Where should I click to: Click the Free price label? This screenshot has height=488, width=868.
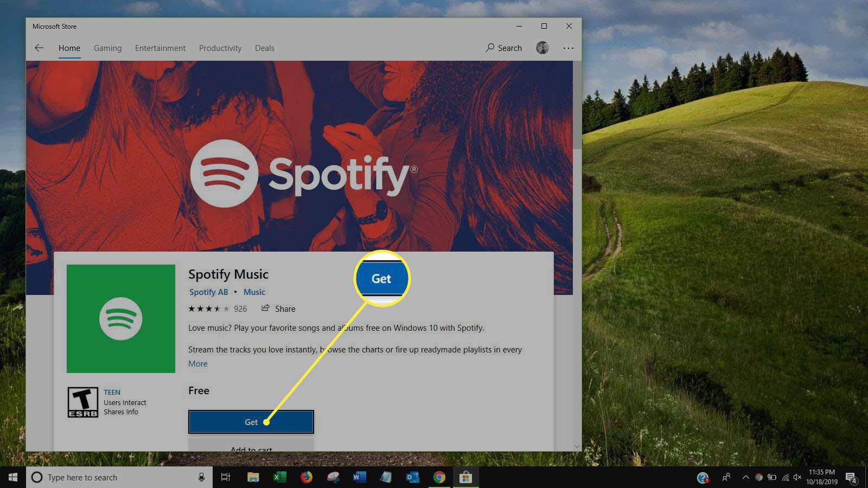[x=199, y=390]
